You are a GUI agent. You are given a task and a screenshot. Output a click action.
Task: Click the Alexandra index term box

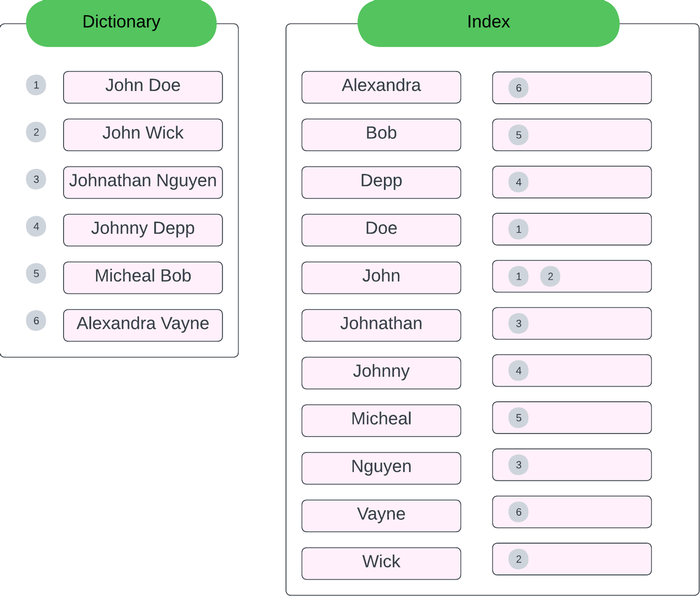pos(381,87)
